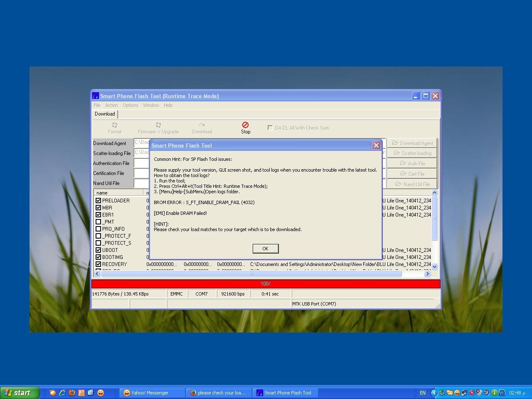The image size is (532, 399).
Task: Open the Action menu
Action: click(x=111, y=105)
